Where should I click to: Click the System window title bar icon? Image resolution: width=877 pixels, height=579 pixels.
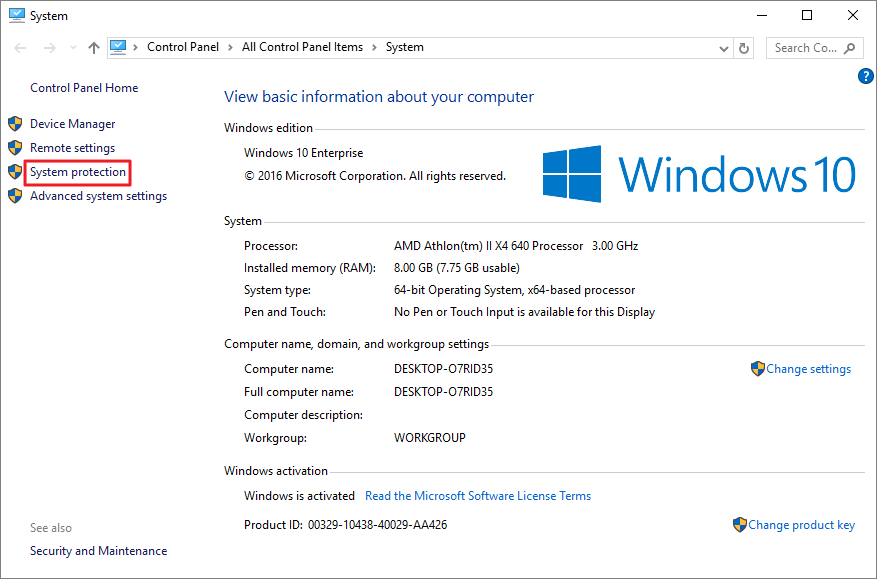tap(17, 16)
